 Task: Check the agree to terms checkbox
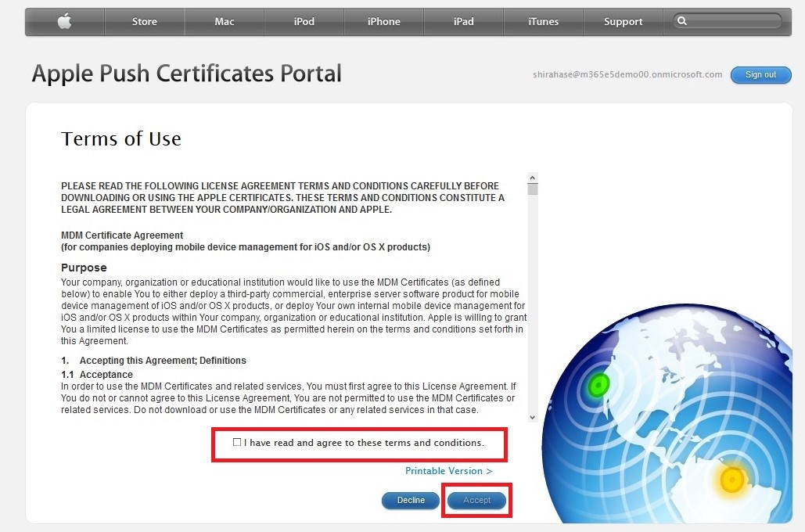237,442
